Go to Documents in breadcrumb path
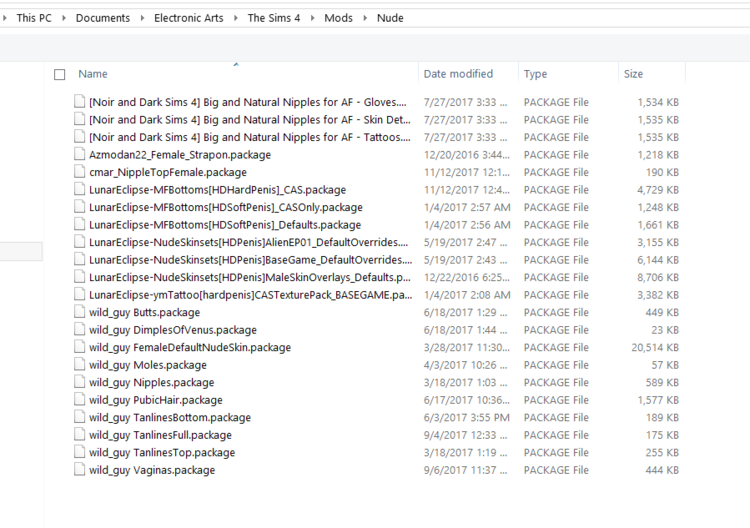 (103, 18)
